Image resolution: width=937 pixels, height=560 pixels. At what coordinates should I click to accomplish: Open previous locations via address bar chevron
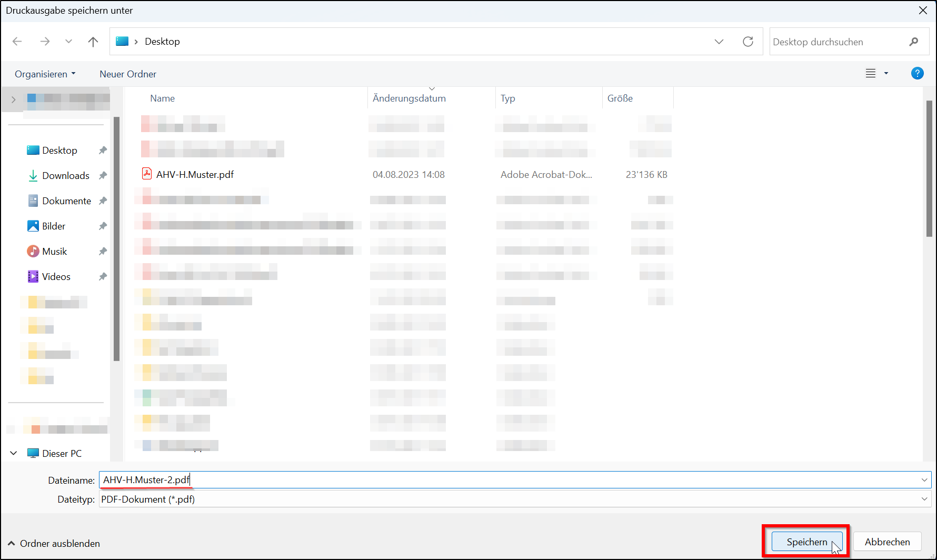[719, 41]
